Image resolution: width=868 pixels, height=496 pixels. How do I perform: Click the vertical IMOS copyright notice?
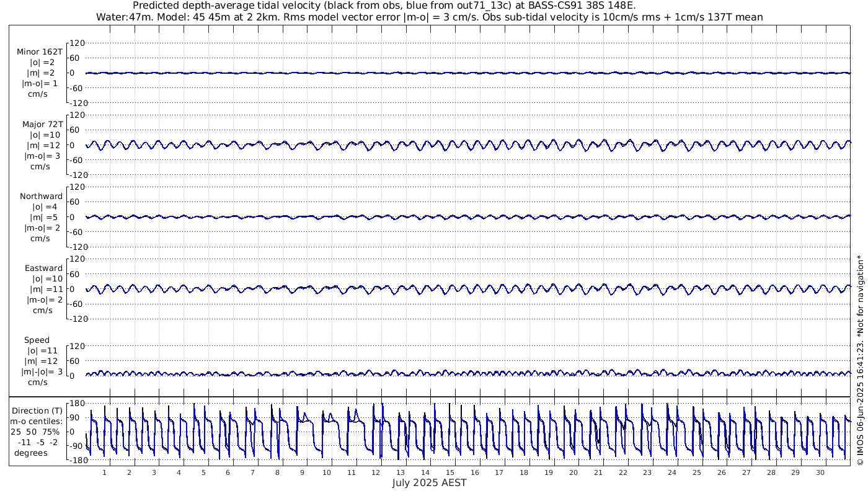pos(860,361)
